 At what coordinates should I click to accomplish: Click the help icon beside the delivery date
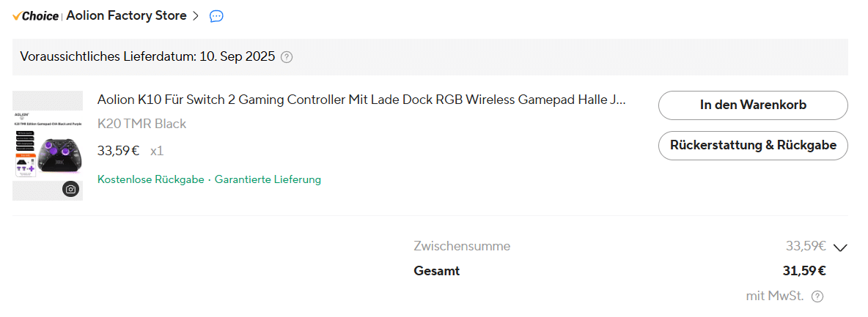(287, 57)
